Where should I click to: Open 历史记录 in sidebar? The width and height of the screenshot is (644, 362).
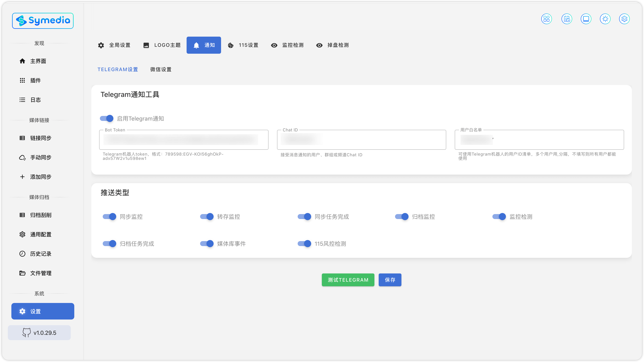[x=43, y=254]
